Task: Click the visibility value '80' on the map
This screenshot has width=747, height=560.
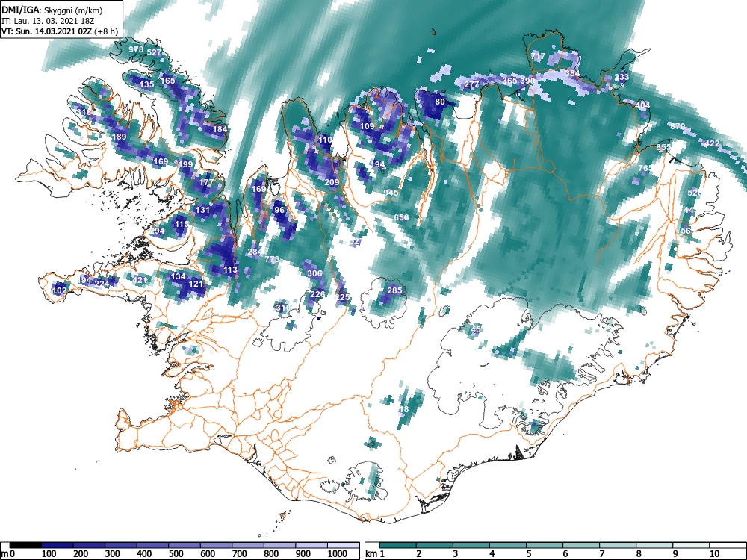Action: 440,102
